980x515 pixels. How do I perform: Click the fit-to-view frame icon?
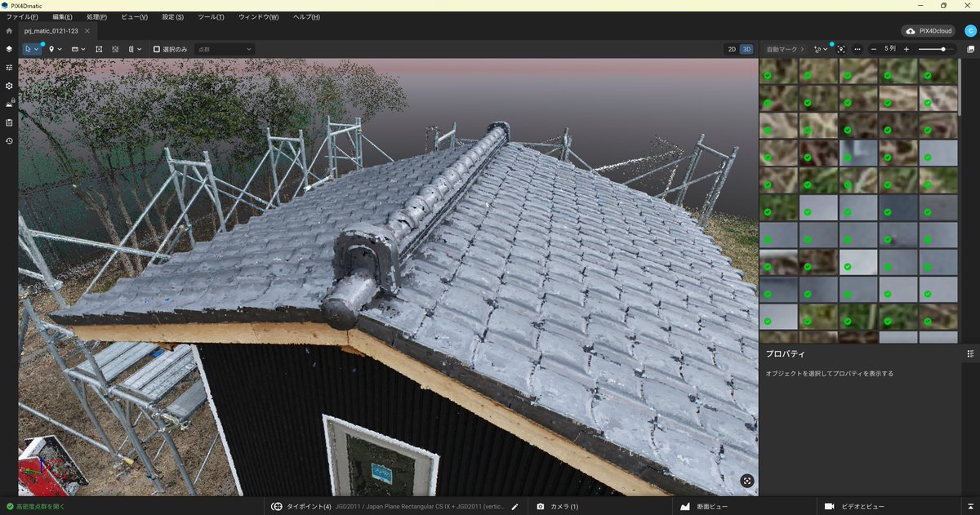99,49
